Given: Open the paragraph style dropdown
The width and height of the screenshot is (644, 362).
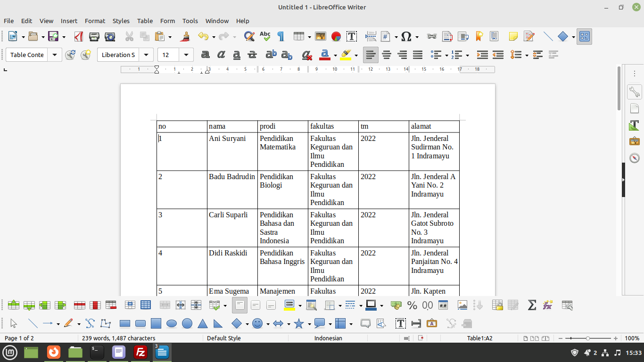Looking at the screenshot, I should point(55,55).
